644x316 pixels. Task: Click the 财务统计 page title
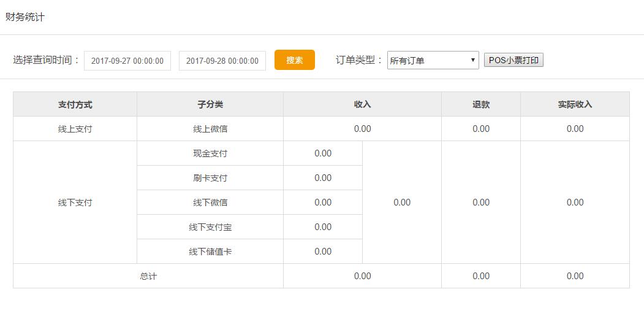coord(25,17)
